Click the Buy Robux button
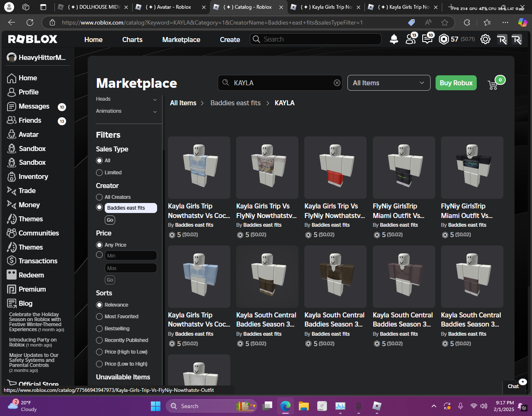Screen dimensions: 532x416 pyautogui.click(x=456, y=83)
